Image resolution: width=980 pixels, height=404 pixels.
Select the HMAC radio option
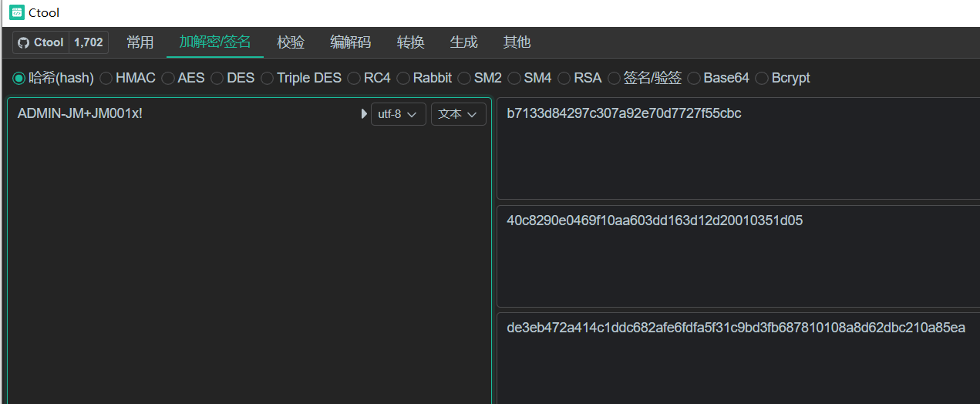106,78
